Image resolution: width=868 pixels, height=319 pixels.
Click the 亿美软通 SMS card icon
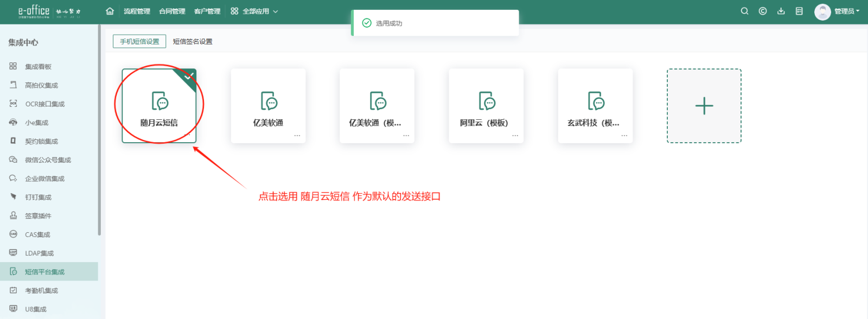coord(269,101)
